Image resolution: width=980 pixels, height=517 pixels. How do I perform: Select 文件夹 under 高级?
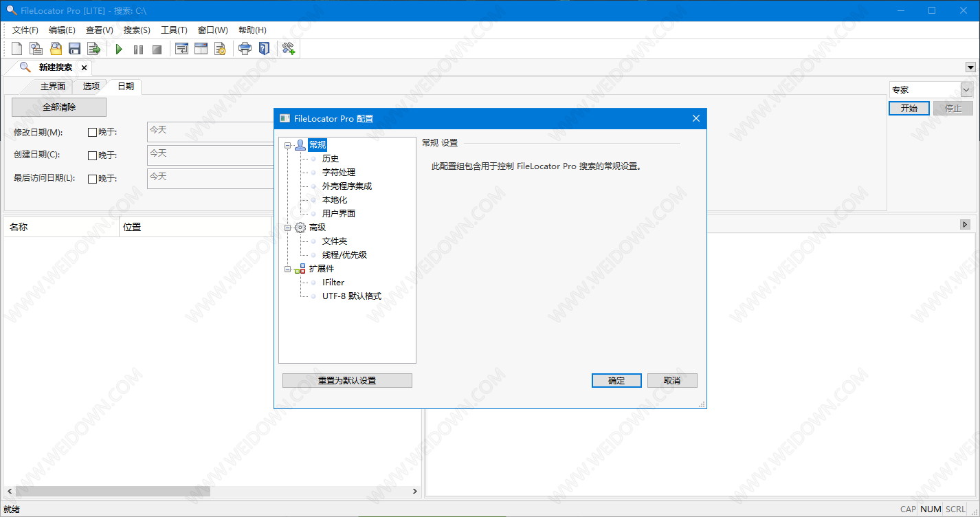[x=335, y=241]
